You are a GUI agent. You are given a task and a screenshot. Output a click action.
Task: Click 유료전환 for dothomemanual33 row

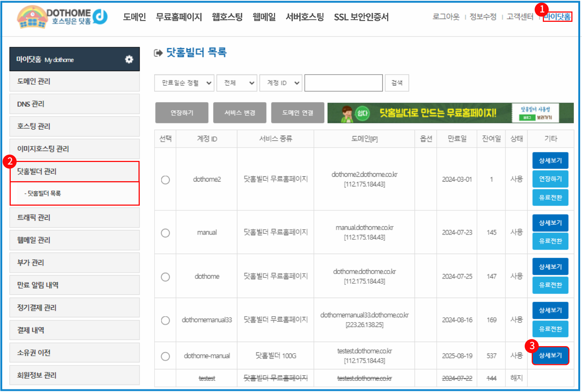(550, 329)
